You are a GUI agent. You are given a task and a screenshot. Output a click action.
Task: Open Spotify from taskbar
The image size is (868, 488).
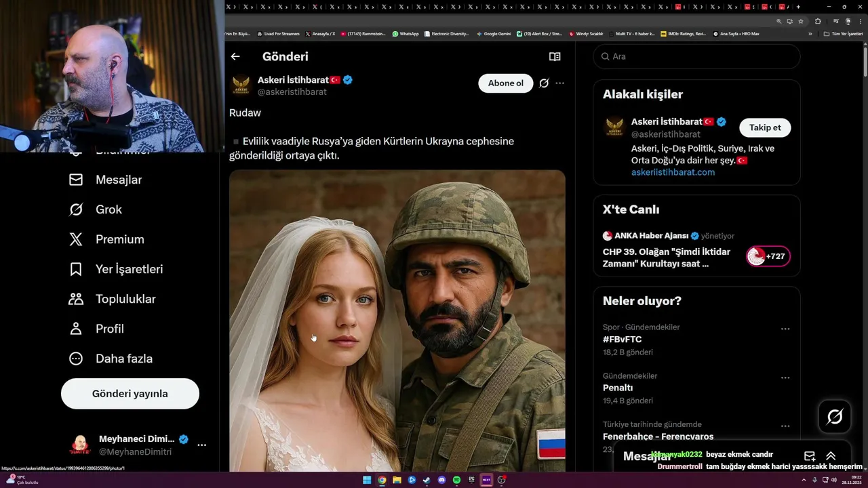456,480
